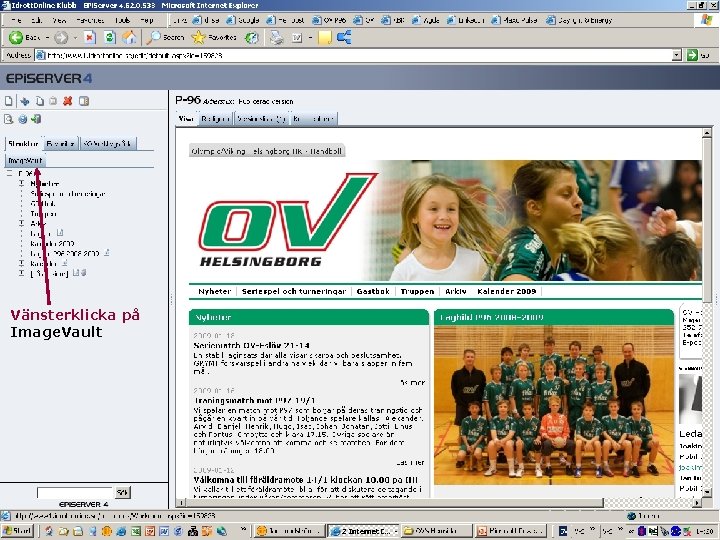Image resolution: width=720 pixels, height=540 pixels.
Task: Show hidden quick launch items chevron
Action: click(x=243, y=529)
